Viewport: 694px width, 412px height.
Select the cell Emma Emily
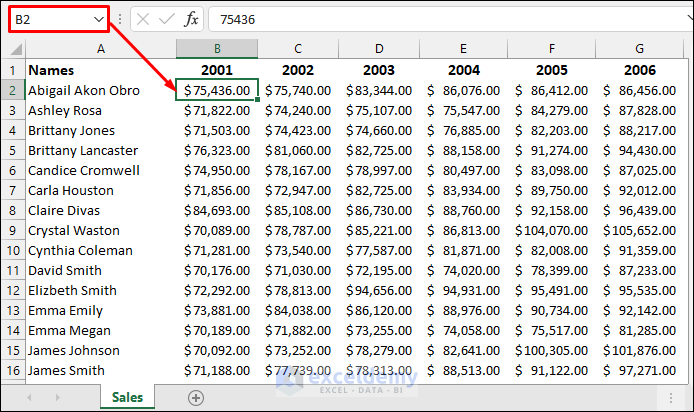[101, 311]
